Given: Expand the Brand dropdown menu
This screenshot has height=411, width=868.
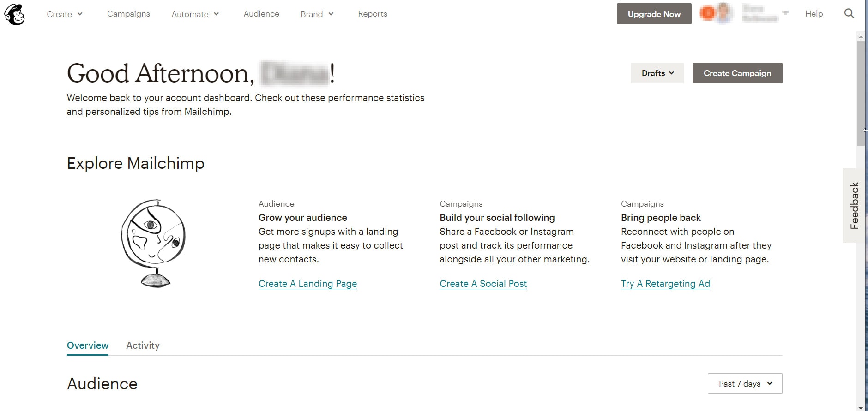Looking at the screenshot, I should (x=317, y=14).
